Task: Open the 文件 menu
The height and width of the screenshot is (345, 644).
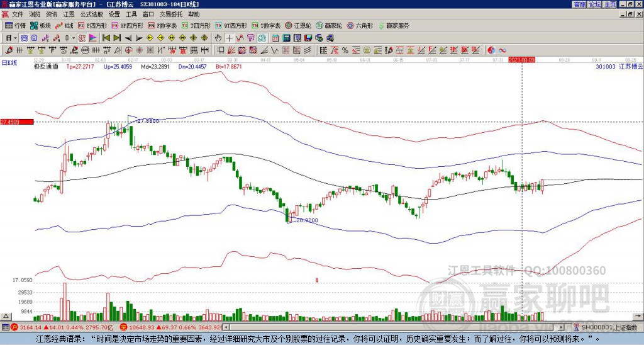Action: tap(18, 14)
